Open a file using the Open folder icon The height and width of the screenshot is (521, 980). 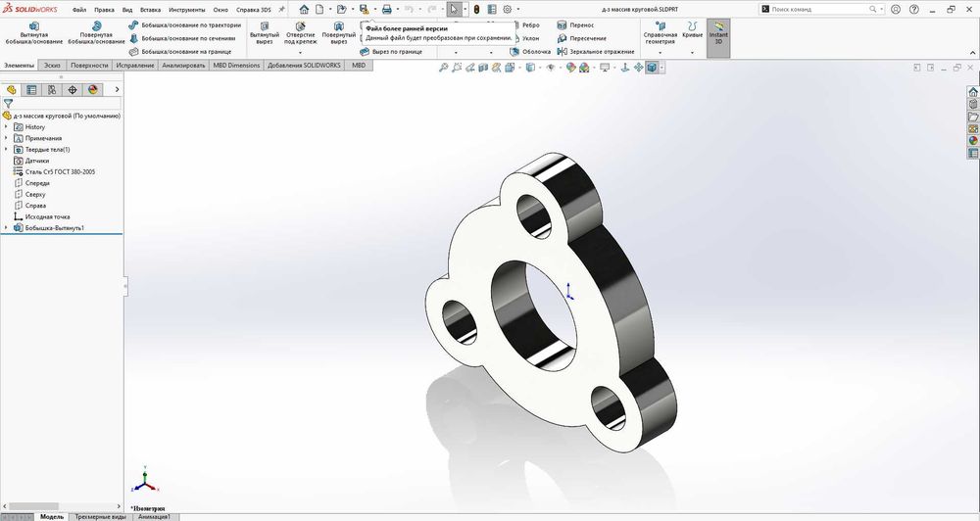coord(341,10)
